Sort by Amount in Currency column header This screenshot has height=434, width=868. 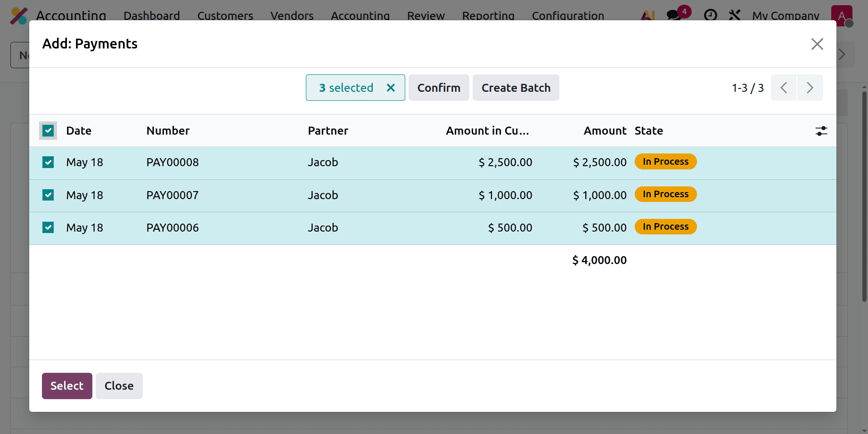(x=488, y=131)
